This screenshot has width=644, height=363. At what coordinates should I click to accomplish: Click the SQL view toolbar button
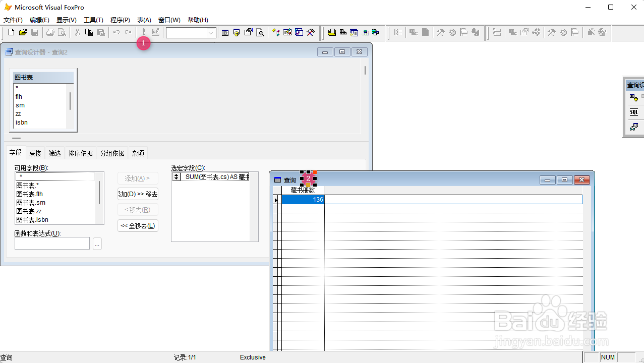(634, 112)
